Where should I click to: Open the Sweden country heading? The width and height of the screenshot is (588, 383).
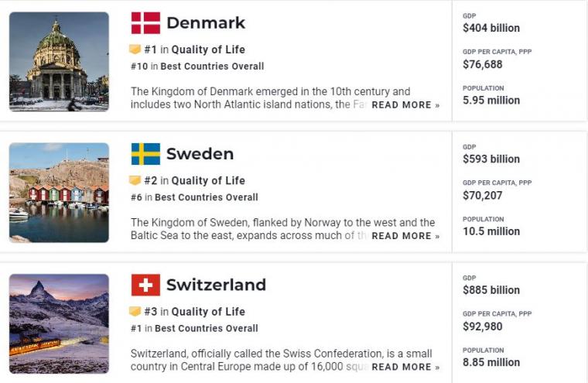pos(200,154)
